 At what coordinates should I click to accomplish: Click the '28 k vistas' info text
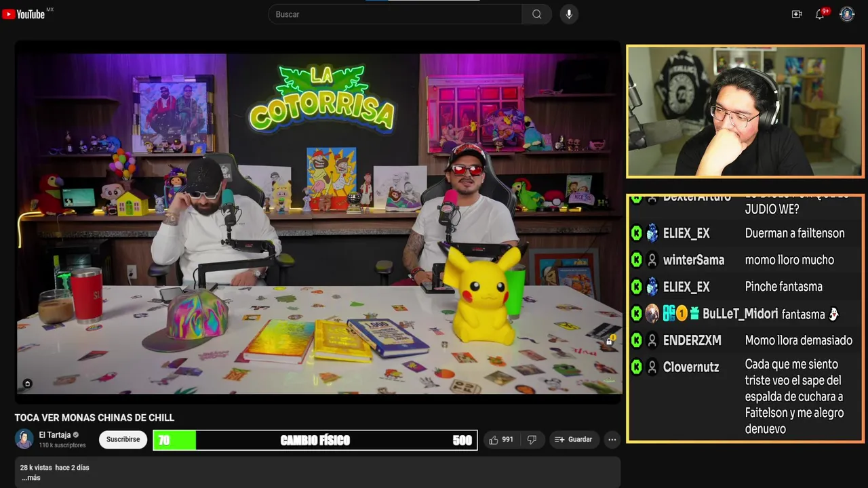pyautogui.click(x=36, y=468)
